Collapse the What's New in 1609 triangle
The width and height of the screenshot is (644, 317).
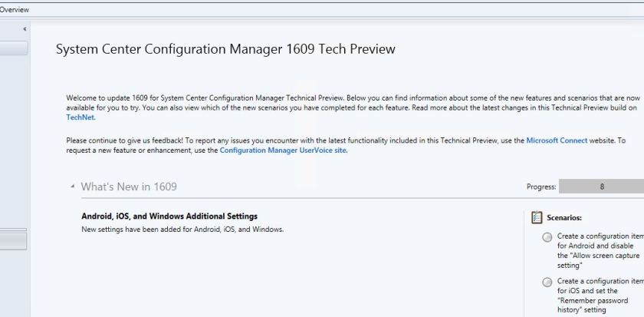tap(73, 187)
